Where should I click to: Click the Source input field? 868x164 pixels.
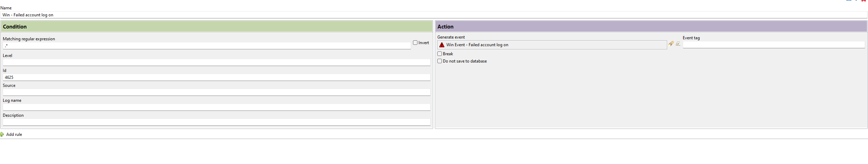(217, 92)
